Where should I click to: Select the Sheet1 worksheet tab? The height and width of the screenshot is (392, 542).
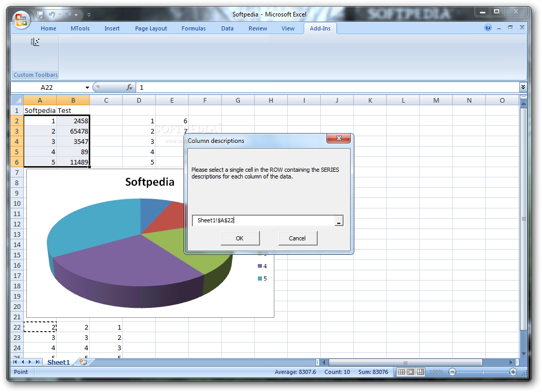coord(58,362)
